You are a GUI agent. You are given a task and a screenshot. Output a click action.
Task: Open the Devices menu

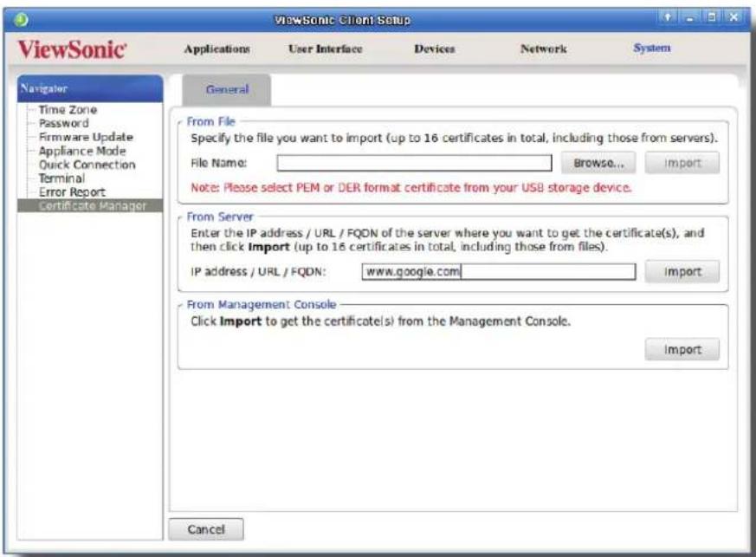[435, 49]
